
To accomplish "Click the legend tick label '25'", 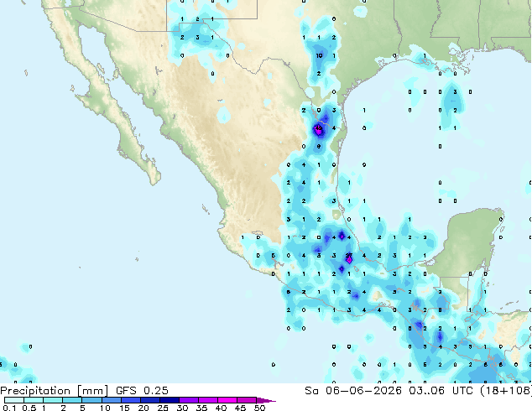I will [163, 408].
